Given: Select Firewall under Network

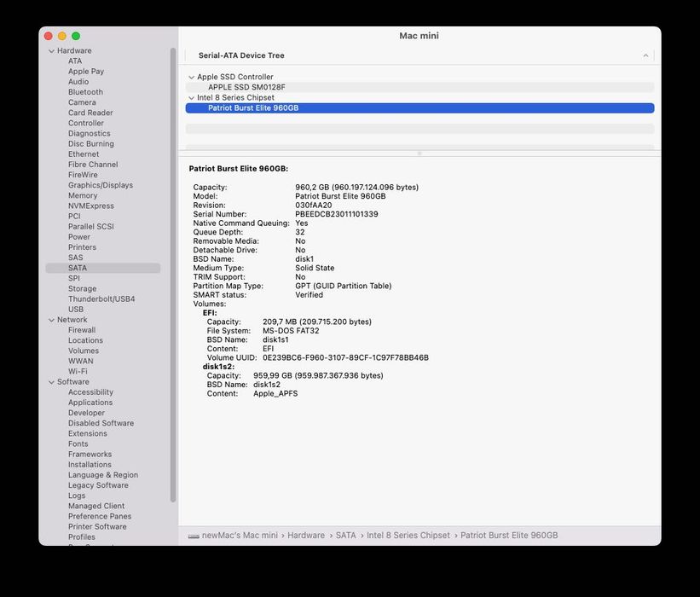Looking at the screenshot, I should (x=82, y=330).
